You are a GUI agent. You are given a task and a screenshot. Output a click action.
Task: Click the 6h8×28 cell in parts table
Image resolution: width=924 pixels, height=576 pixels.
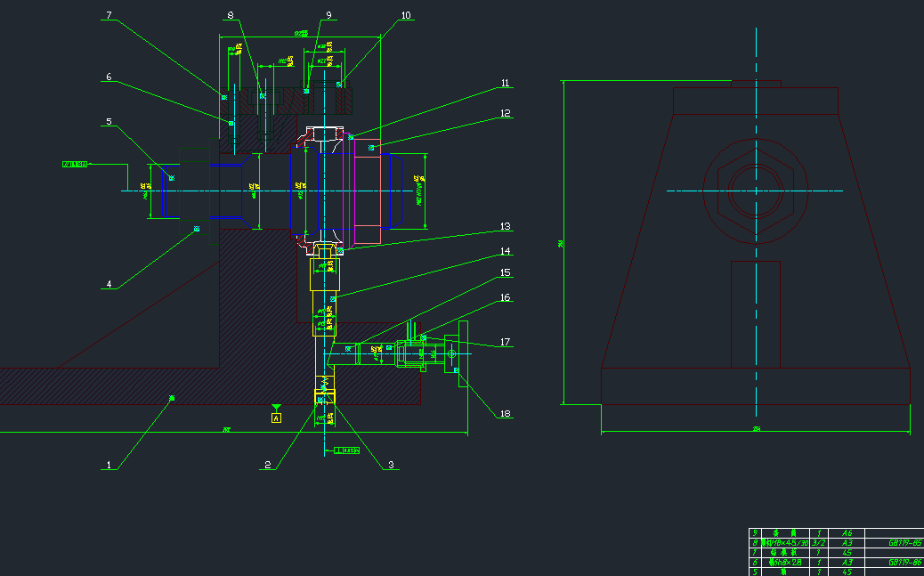tap(785, 563)
